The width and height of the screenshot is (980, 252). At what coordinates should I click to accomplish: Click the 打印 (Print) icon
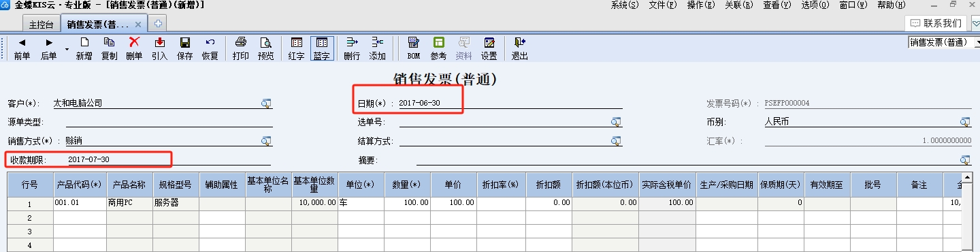[240, 48]
